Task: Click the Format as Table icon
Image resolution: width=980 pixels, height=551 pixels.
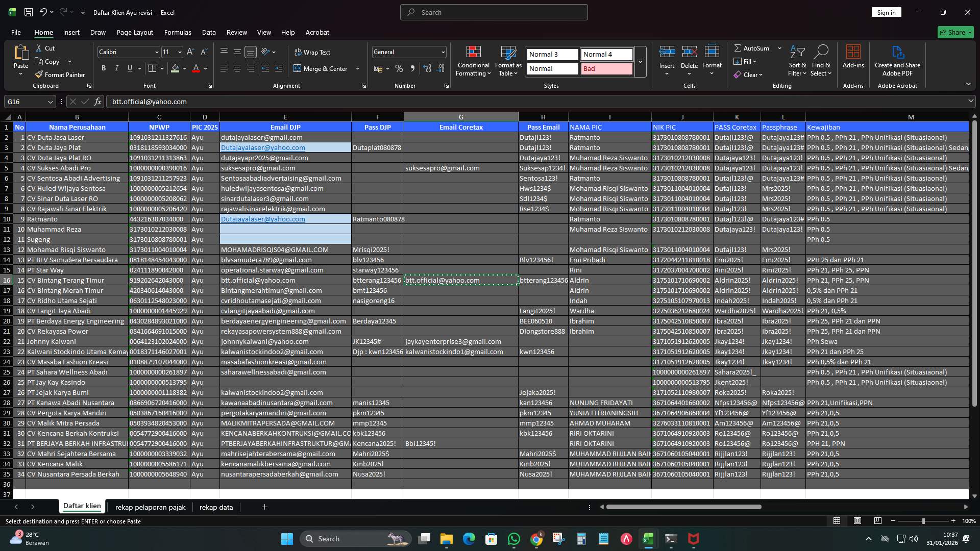Action: (508, 54)
